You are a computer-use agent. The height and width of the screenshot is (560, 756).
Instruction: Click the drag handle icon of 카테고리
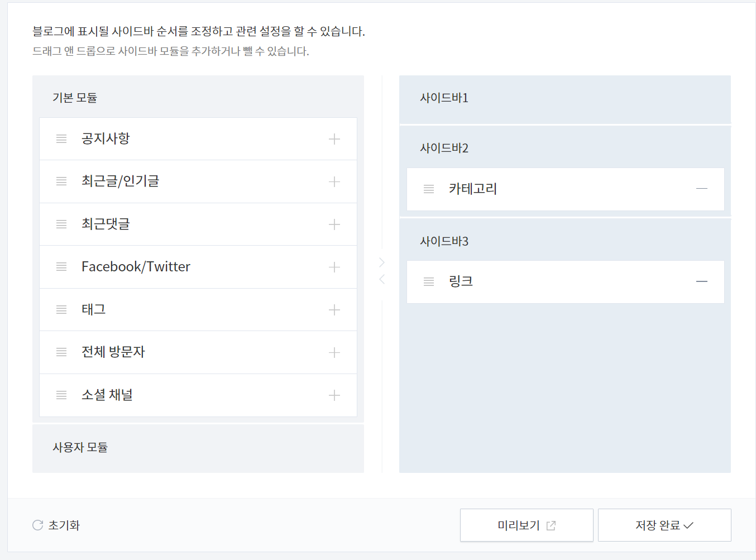[428, 189]
